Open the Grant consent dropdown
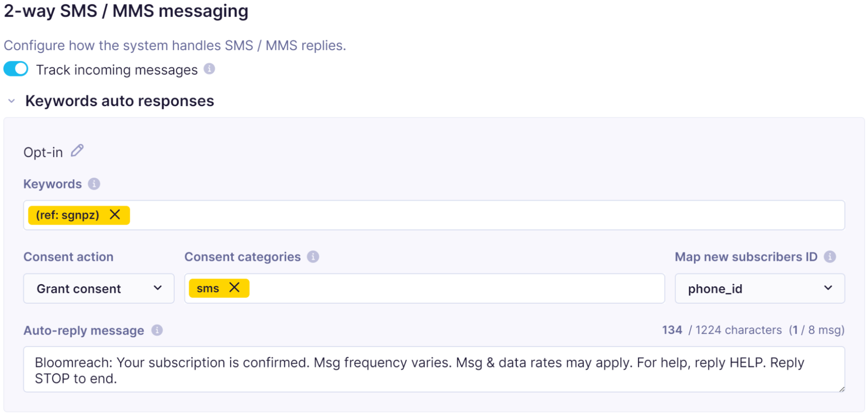Screen dimensions: 868x415 pyautogui.click(x=99, y=289)
